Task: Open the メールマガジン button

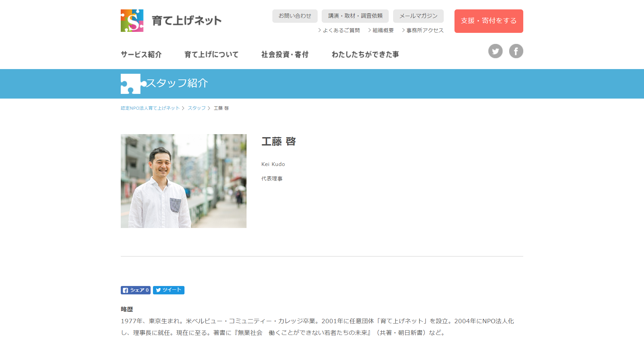Action: click(x=418, y=16)
